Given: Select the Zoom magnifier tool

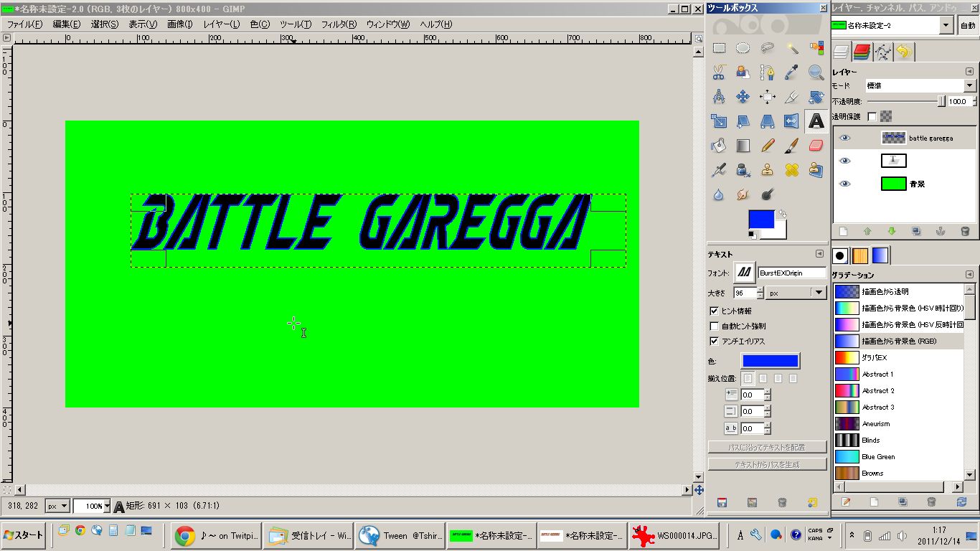Looking at the screenshot, I should pyautogui.click(x=816, y=72).
